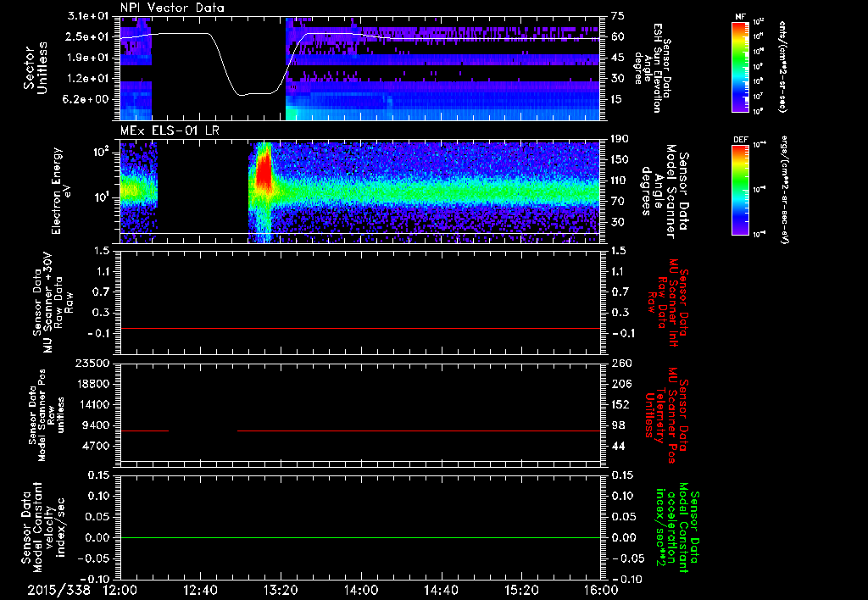
Task: Click the 12:00 time tick label
Action: [120, 590]
